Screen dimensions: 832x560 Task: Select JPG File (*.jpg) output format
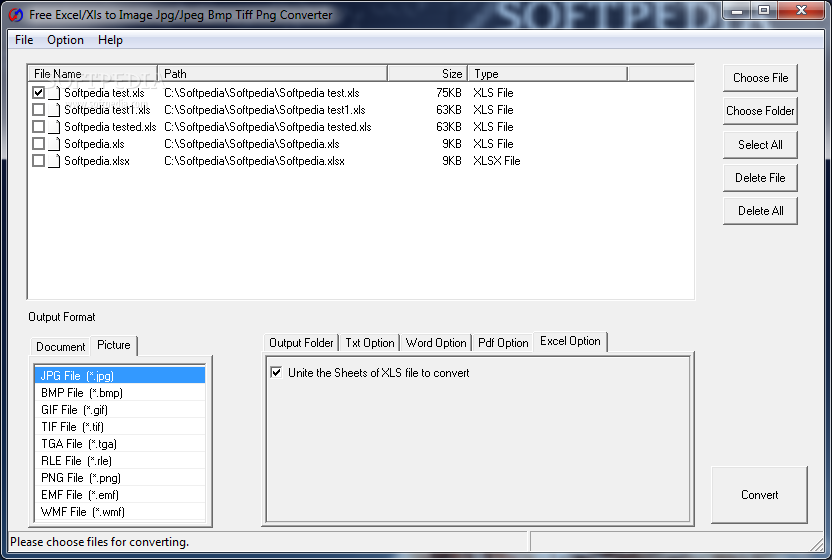tap(120, 375)
